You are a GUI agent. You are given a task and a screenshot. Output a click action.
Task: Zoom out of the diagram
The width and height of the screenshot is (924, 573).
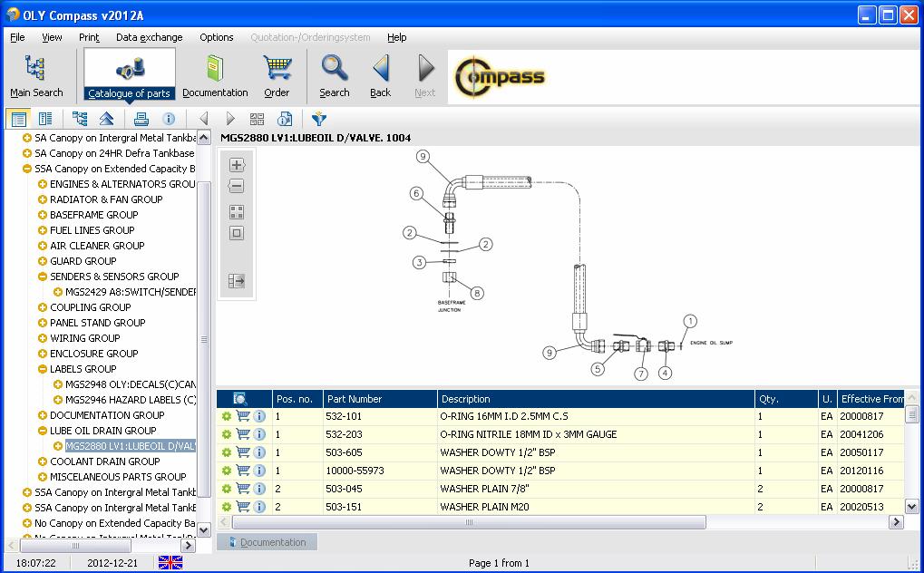point(237,187)
